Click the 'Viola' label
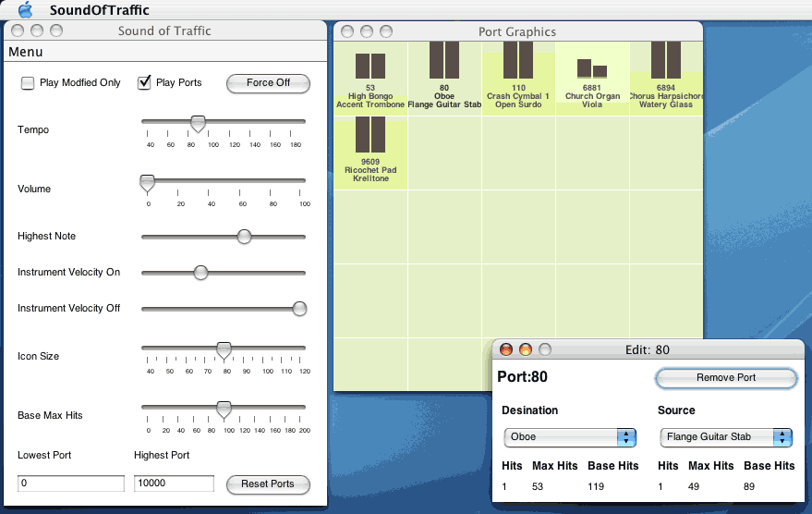 click(x=592, y=104)
